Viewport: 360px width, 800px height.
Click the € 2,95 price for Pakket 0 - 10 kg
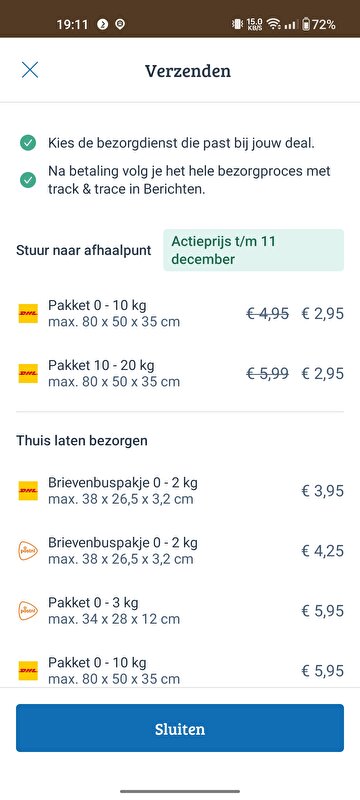point(322,314)
